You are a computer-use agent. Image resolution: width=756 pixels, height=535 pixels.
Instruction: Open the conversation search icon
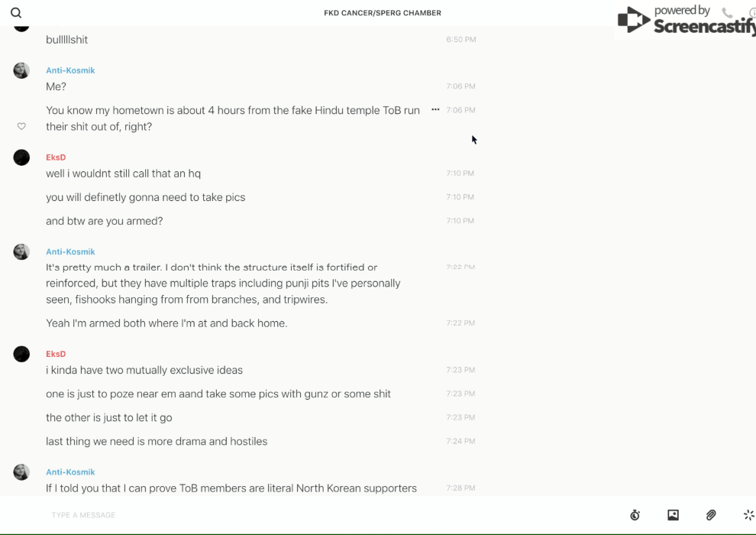pos(16,13)
